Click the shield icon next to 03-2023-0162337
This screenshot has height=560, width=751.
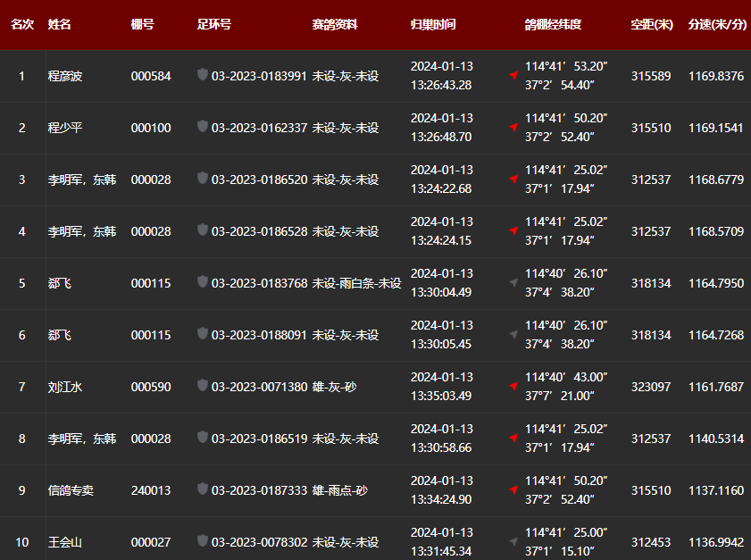click(x=203, y=127)
